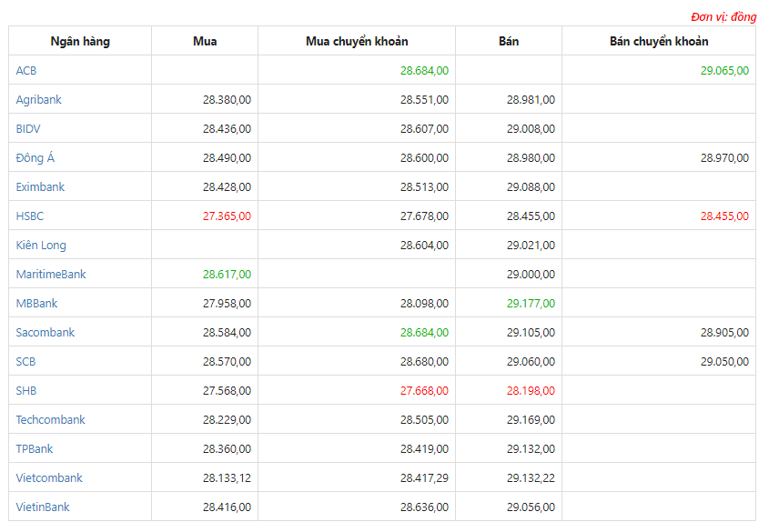The image size is (769, 532).
Task: Select the MBBank link
Action: coord(36,303)
